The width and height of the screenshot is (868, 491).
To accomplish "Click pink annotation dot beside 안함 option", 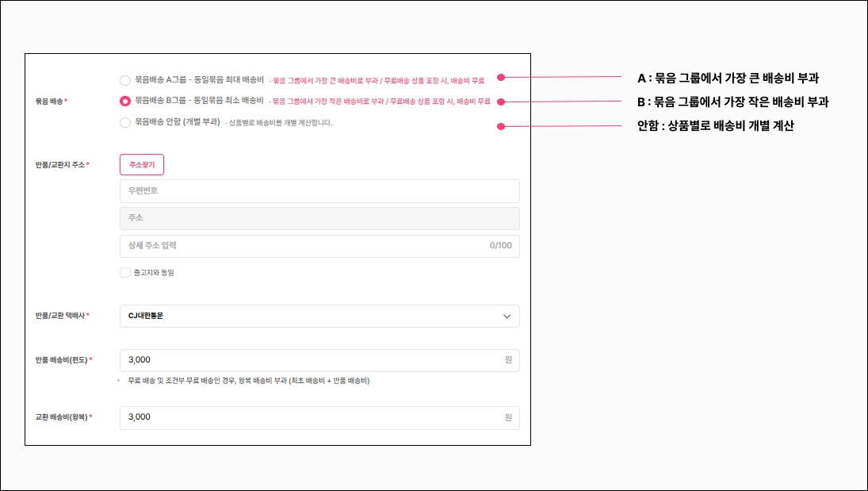I will (x=501, y=127).
